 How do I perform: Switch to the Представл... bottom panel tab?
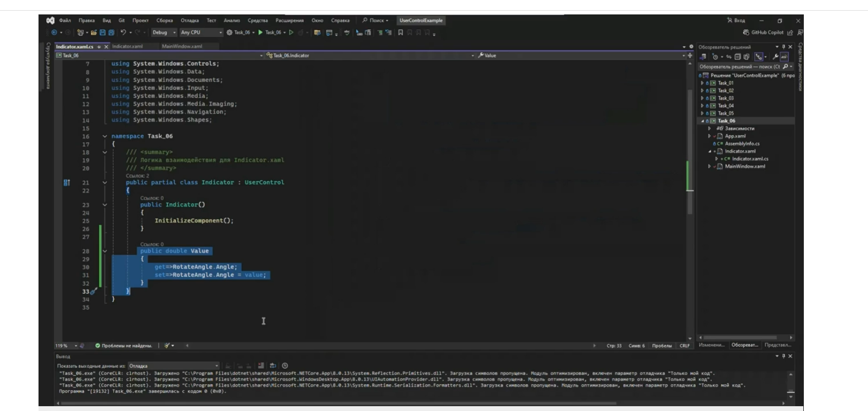tap(778, 345)
